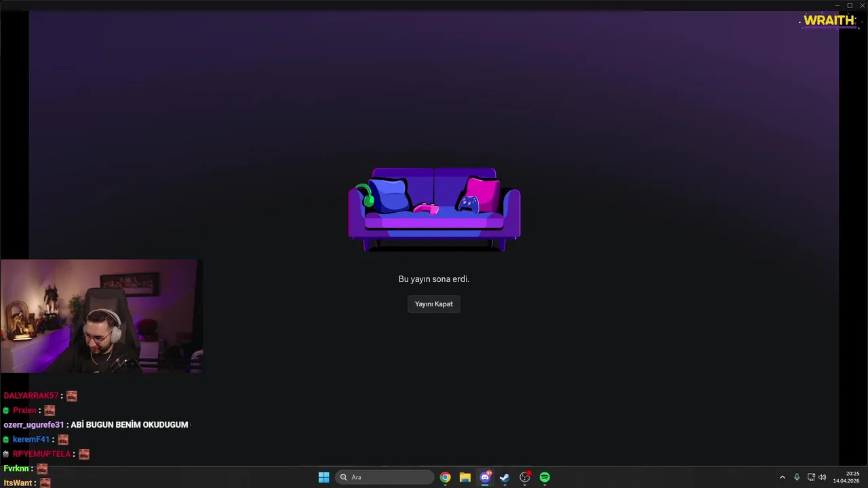
Task: Open Discord from the taskbar
Action: coord(485,477)
